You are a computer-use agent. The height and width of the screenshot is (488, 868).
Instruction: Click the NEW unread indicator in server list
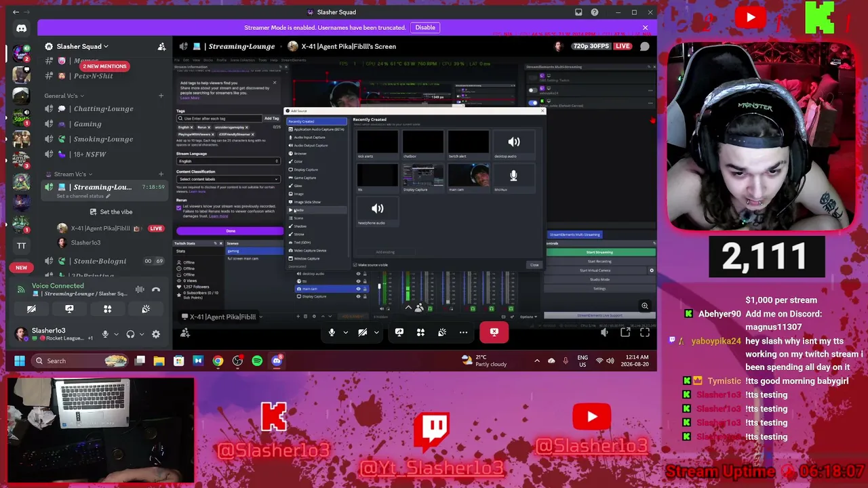(22, 268)
